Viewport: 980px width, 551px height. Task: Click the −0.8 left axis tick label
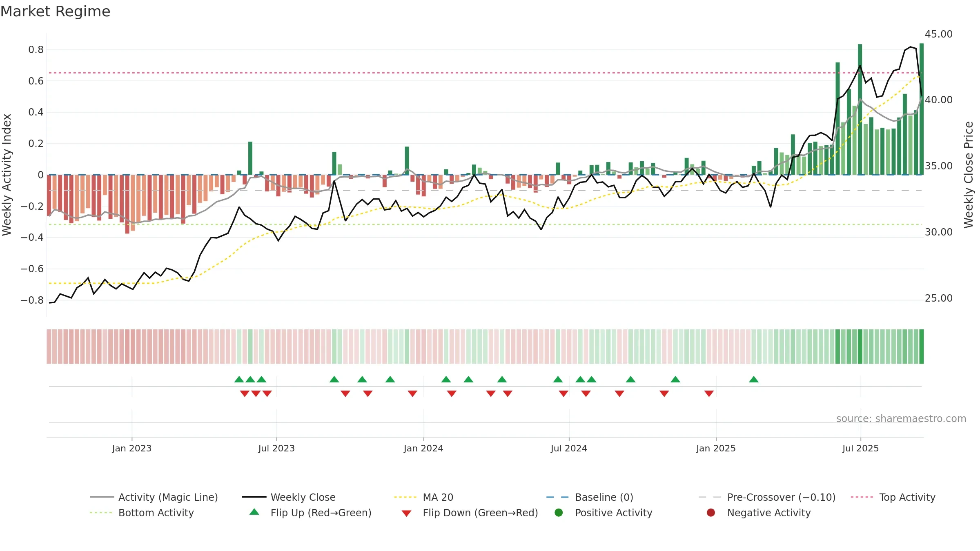coord(32,300)
